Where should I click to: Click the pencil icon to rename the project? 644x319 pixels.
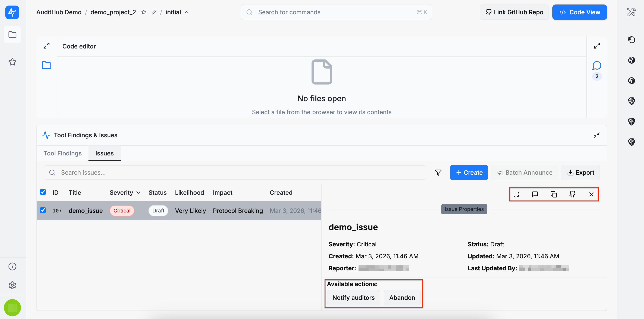click(x=154, y=12)
